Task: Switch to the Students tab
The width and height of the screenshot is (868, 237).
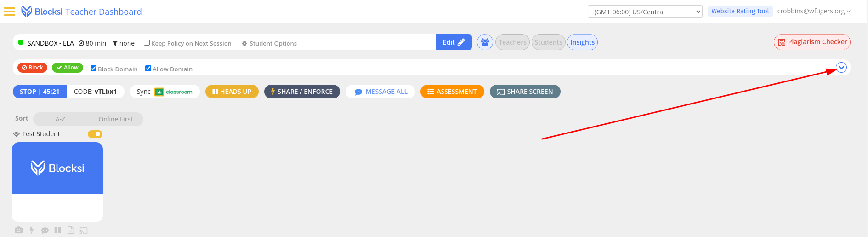Action: pos(548,42)
